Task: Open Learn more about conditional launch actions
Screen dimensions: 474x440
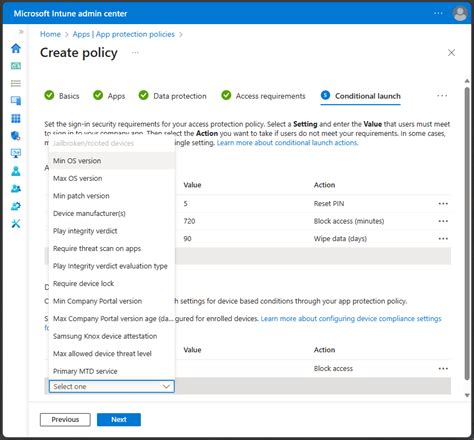Action: (287, 143)
